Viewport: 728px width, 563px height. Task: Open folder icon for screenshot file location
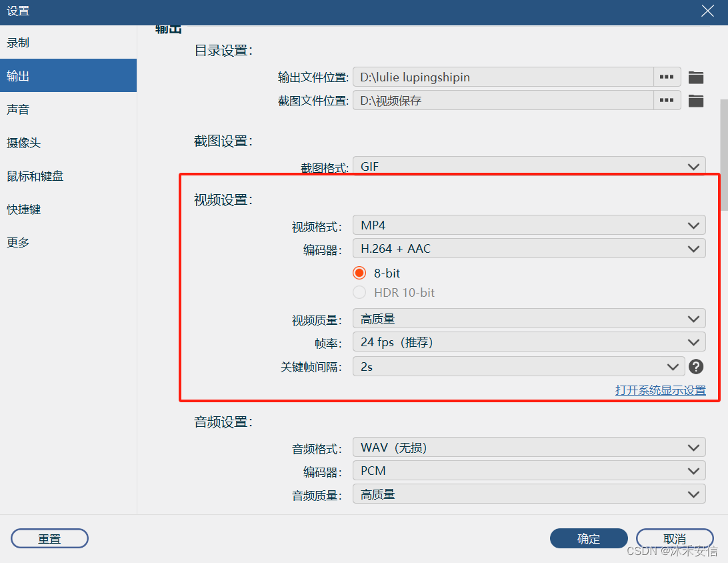pyautogui.click(x=695, y=100)
